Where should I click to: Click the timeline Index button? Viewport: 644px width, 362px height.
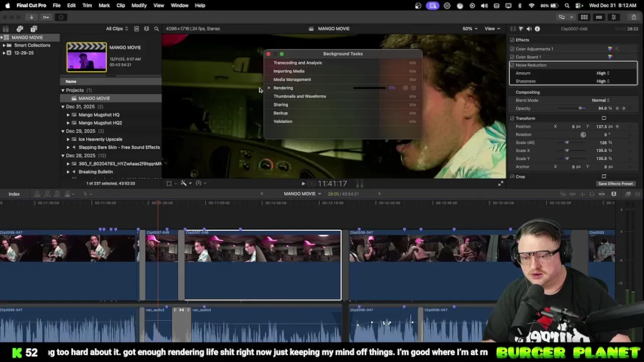click(14, 194)
